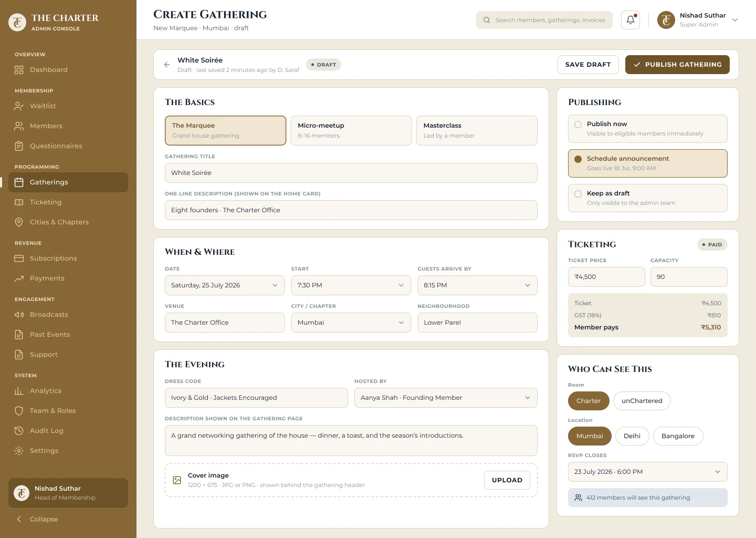The width and height of the screenshot is (756, 538).
Task: Select Publish now option
Action: pyautogui.click(x=648, y=129)
